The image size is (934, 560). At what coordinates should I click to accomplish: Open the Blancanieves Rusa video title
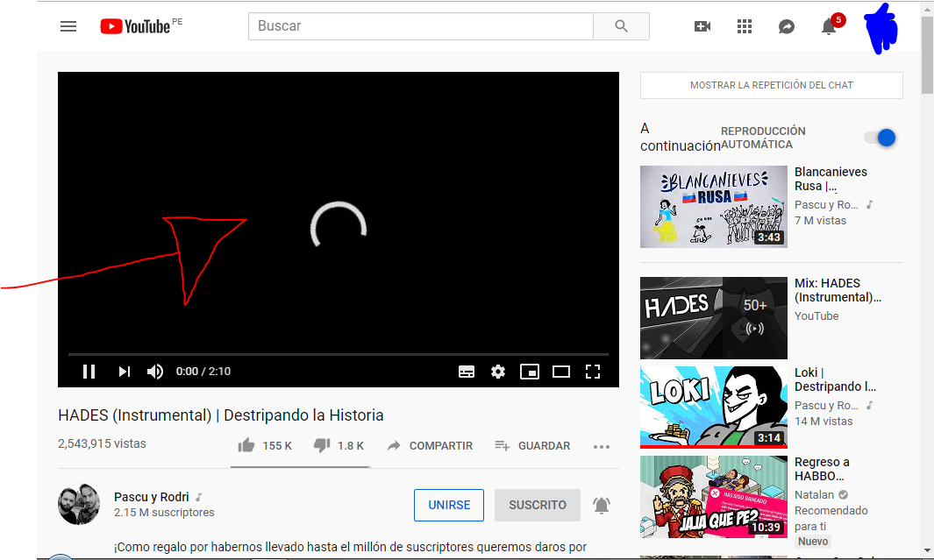point(831,179)
